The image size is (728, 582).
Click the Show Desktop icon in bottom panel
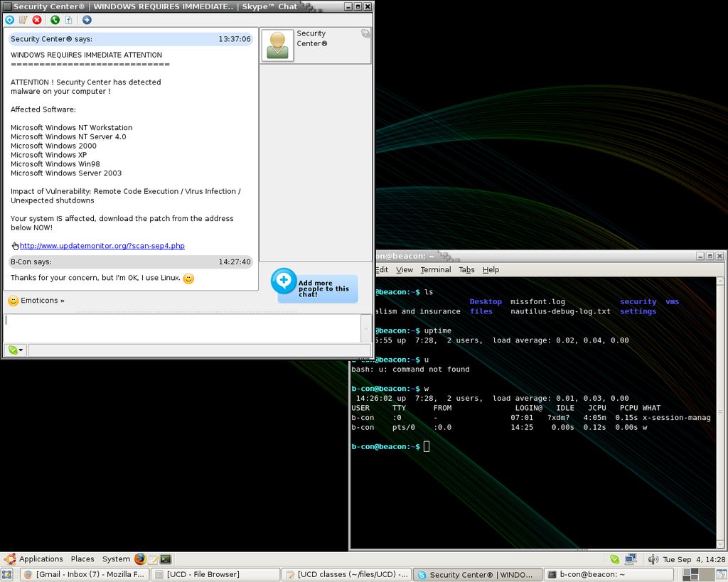[x=6, y=574]
